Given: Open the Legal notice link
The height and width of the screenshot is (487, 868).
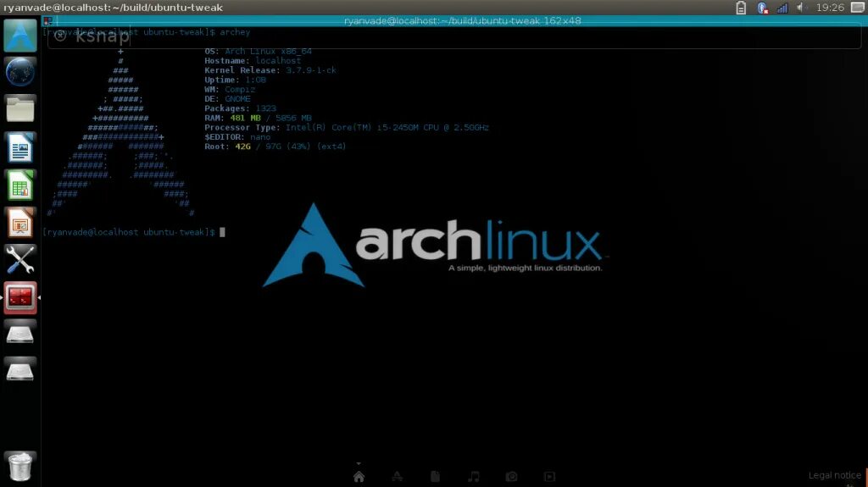Looking at the screenshot, I should (x=834, y=475).
